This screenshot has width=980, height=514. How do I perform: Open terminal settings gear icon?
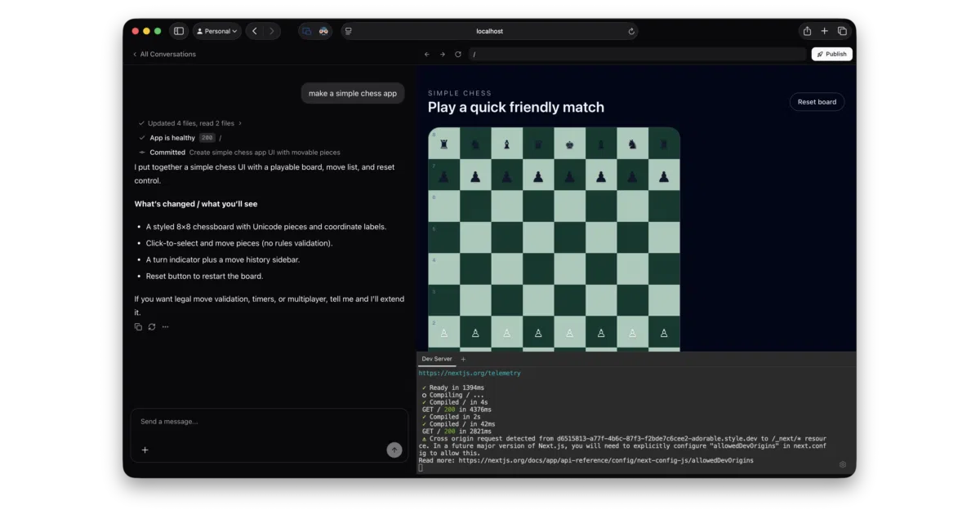click(x=843, y=464)
